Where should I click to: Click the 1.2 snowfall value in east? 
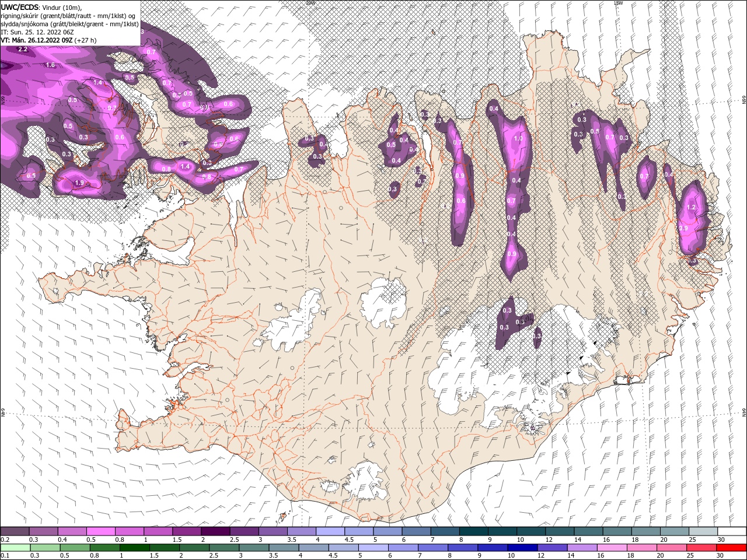coord(692,207)
